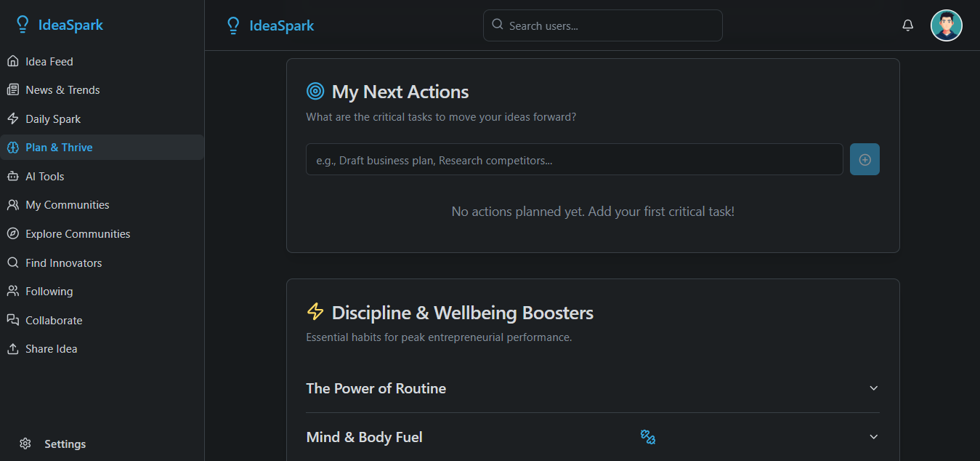Click the Explore Communities compass icon
This screenshot has width=980, height=461.
12,233
